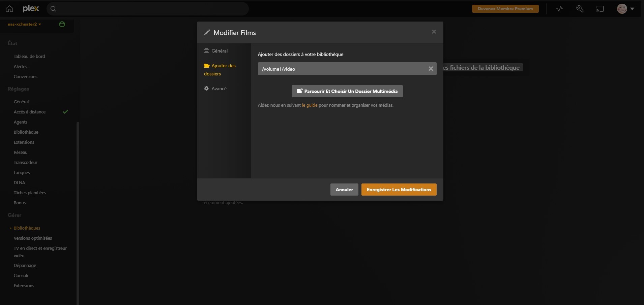Click the green secure connection lock icon
This screenshot has height=305, width=644.
point(62,24)
